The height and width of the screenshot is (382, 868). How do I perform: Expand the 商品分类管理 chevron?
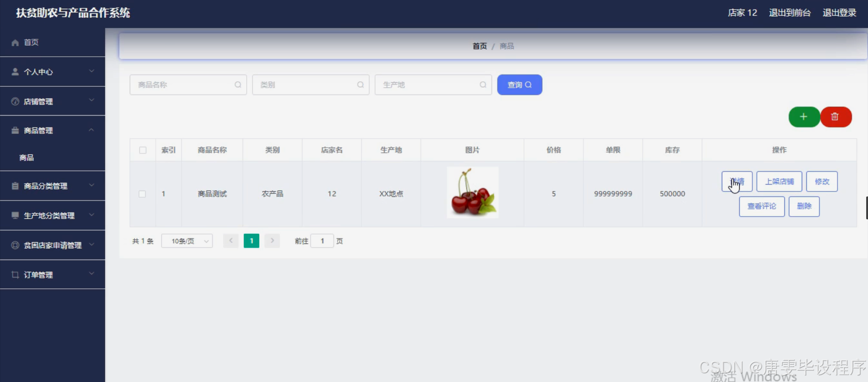click(x=91, y=185)
